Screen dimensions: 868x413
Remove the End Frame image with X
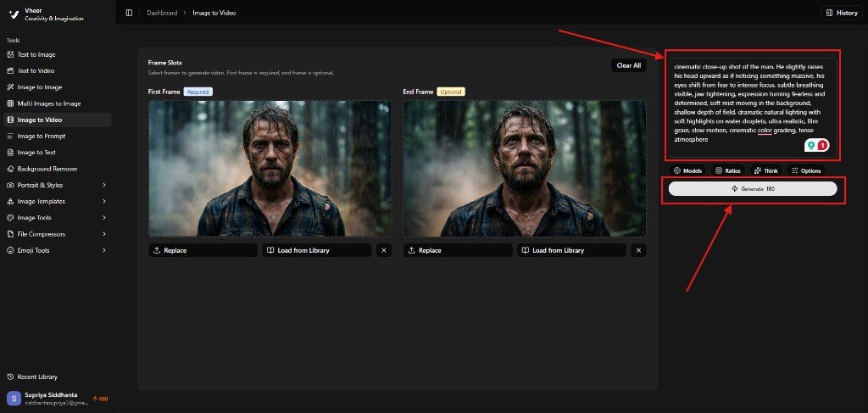[638, 250]
